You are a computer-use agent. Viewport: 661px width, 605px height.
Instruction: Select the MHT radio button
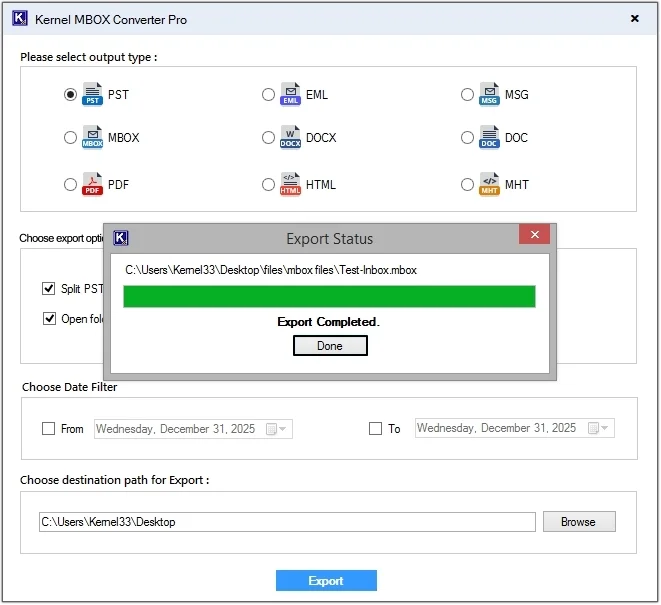(467, 185)
